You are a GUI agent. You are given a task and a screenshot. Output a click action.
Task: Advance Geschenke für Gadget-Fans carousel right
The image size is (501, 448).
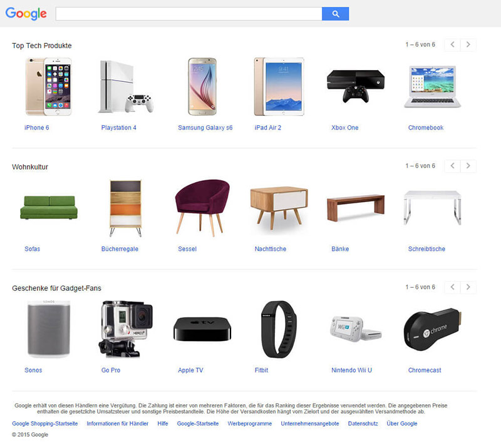coord(468,287)
